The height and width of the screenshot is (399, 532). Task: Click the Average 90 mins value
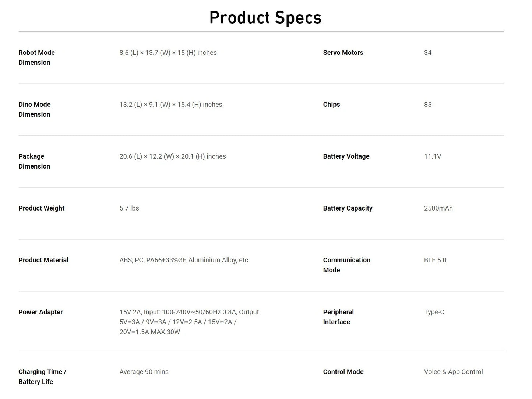point(144,372)
